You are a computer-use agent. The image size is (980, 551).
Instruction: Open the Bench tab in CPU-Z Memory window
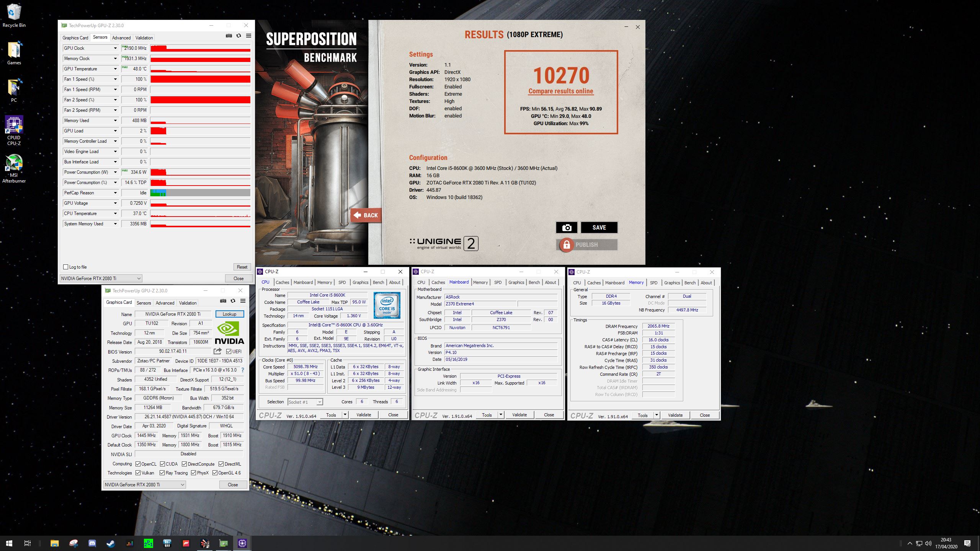[690, 283]
